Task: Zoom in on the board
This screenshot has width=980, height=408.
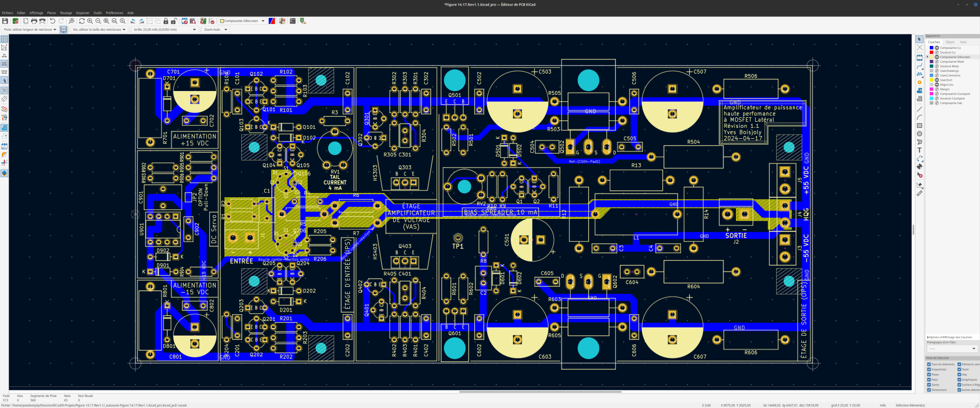Action: (90, 21)
